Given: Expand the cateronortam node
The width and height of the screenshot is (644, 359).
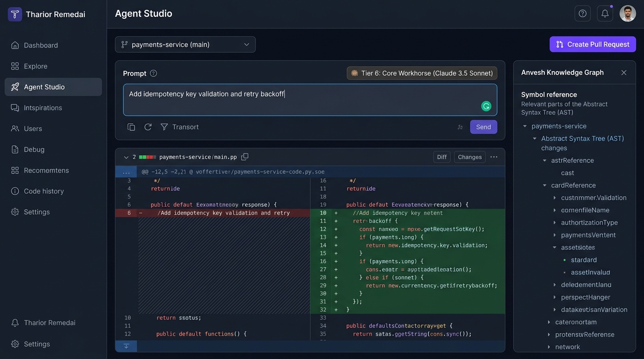Looking at the screenshot, I should pos(549,322).
